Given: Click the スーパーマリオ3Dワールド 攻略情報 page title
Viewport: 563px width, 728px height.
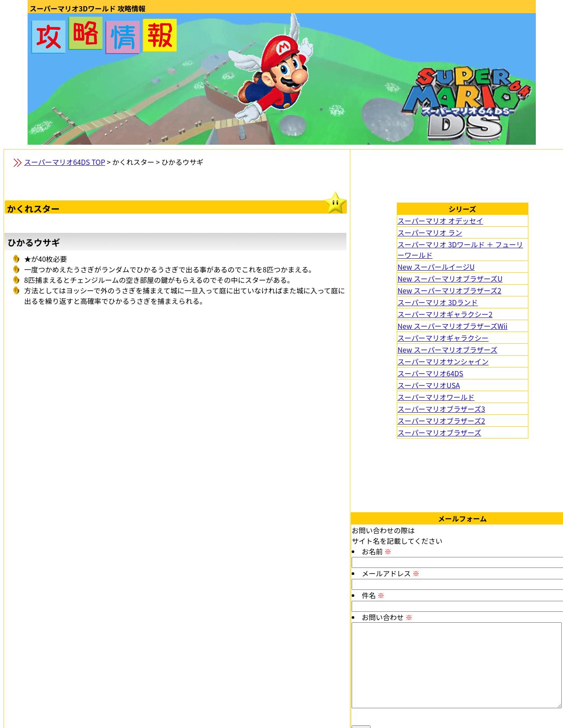Looking at the screenshot, I should [88, 9].
